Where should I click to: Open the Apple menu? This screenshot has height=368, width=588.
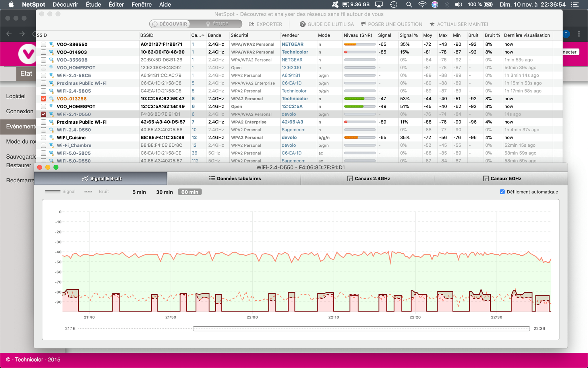pyautogui.click(x=11, y=4)
